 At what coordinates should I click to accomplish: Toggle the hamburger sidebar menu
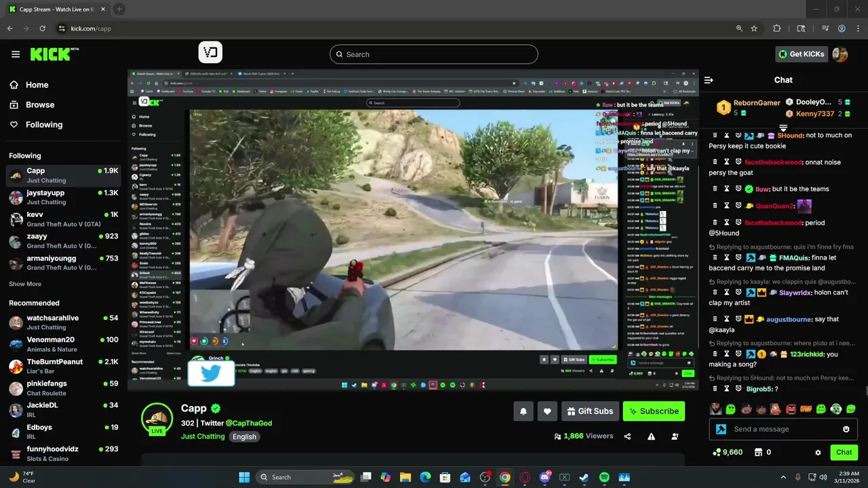pos(16,54)
